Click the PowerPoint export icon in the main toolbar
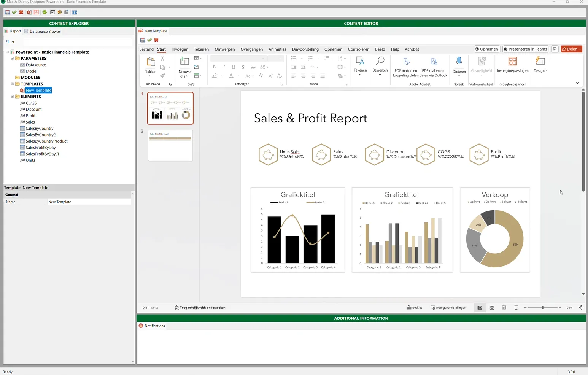This screenshot has width=588, height=375. 29,12
